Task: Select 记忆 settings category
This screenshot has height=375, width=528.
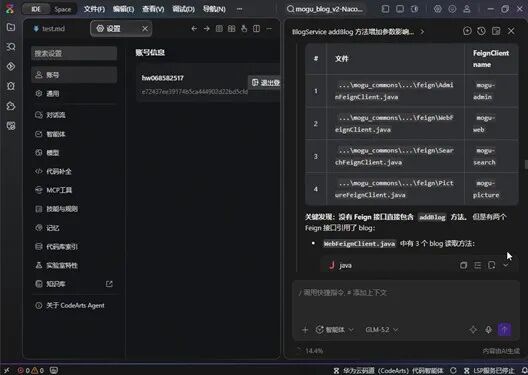Action: 74,228
